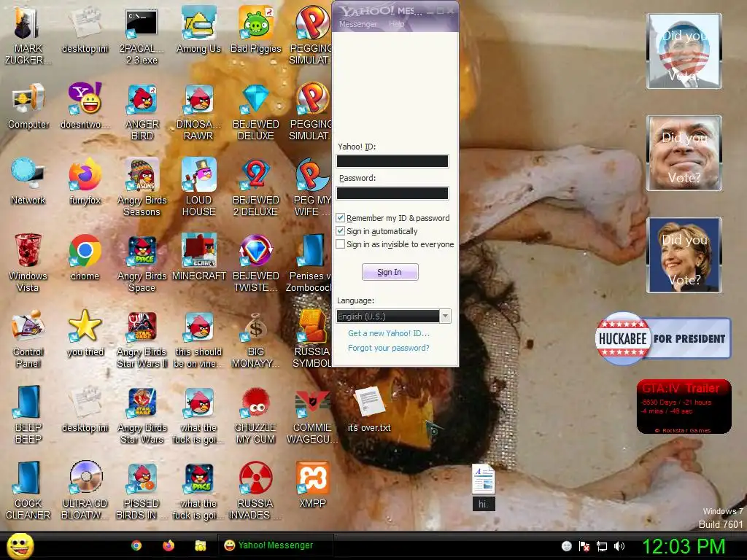
Task: Enable Sign in as invisible to everyone
Action: tap(340, 244)
